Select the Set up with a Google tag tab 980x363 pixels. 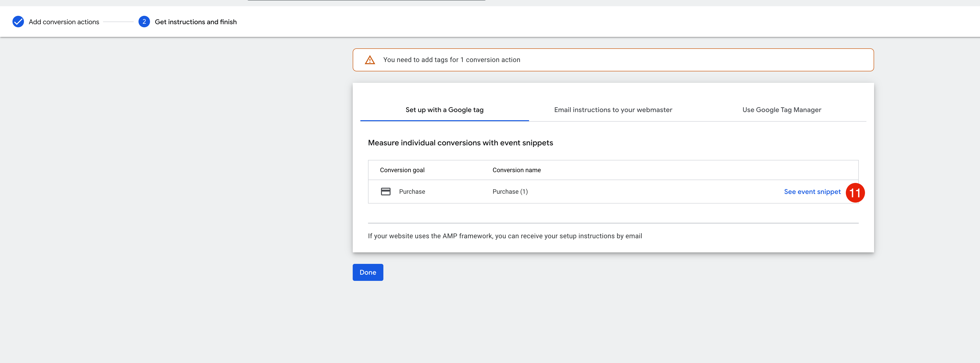click(x=444, y=110)
